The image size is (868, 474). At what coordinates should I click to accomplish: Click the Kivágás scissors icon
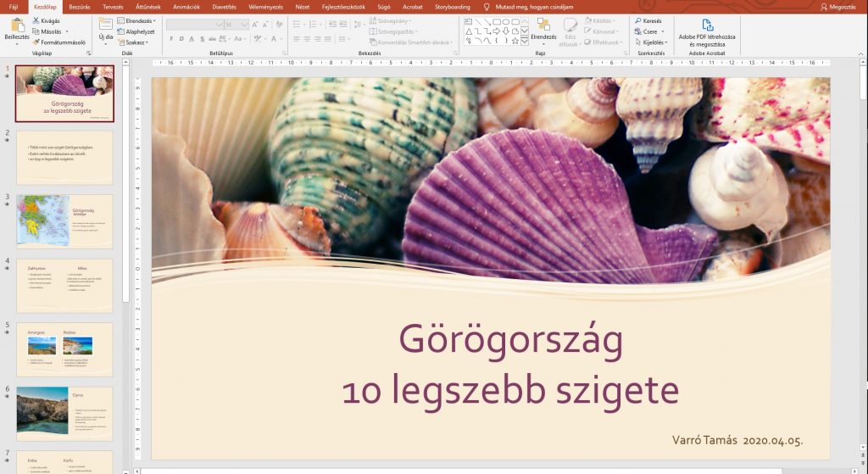(36, 20)
